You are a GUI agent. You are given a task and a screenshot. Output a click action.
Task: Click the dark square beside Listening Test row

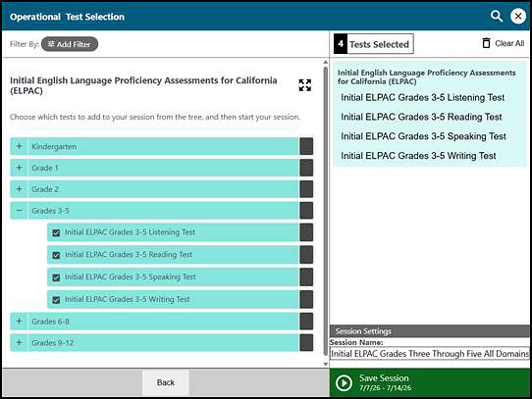[306, 232]
